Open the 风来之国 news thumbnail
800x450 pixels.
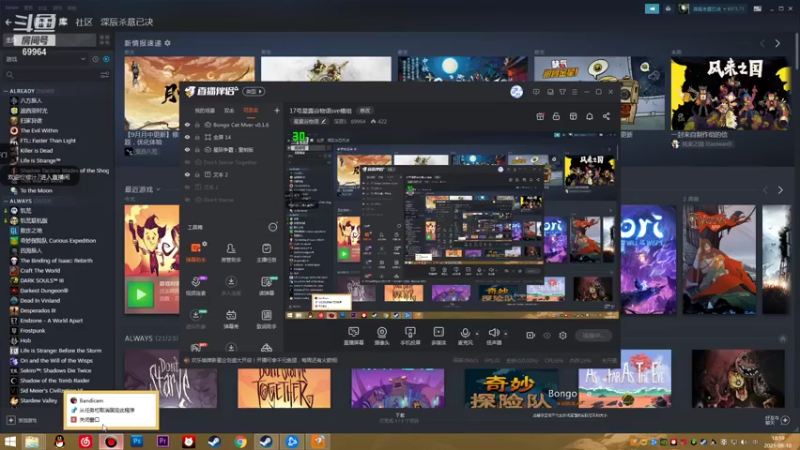(731, 93)
